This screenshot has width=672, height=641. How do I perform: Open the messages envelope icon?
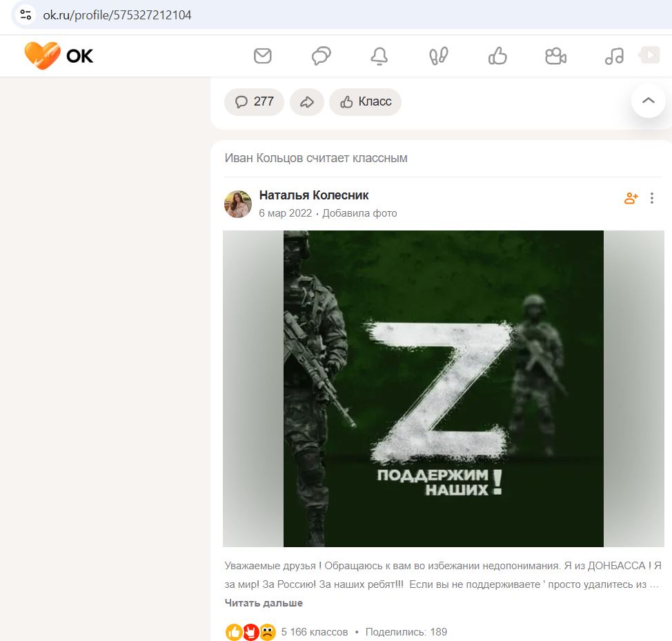(262, 56)
